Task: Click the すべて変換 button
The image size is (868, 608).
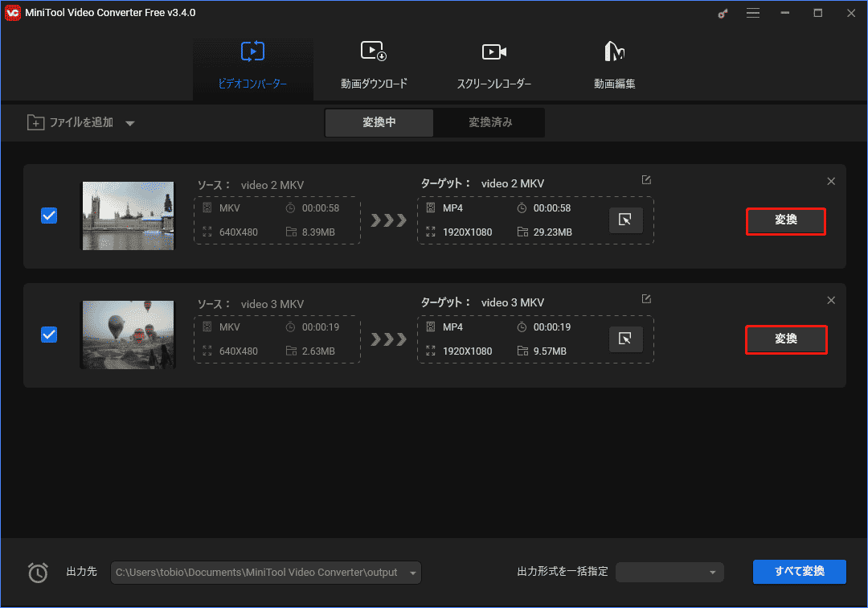Action: click(800, 572)
